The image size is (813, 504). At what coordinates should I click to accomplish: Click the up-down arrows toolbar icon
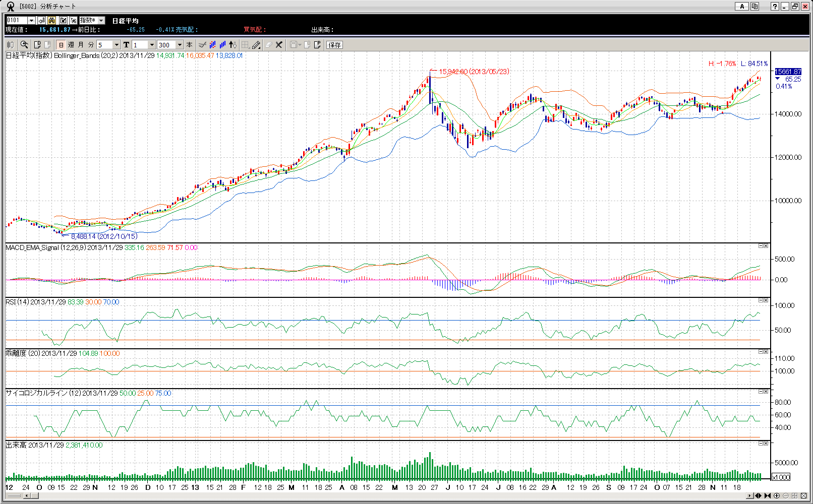click(233, 45)
